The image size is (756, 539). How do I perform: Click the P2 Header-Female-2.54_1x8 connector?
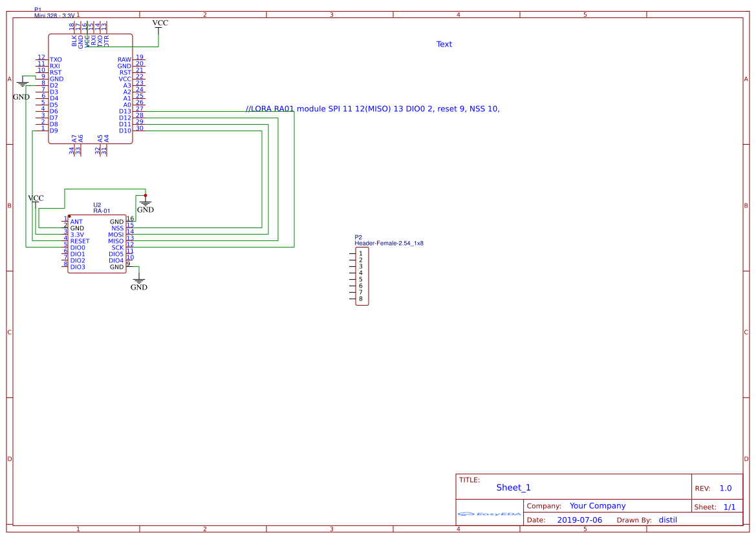pyautogui.click(x=362, y=277)
